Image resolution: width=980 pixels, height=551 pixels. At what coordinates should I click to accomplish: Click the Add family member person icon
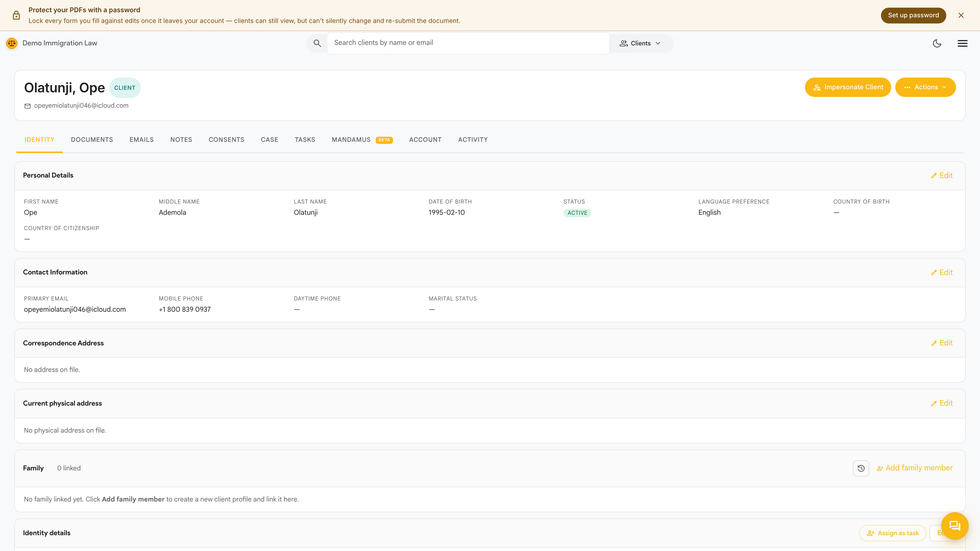[x=880, y=469]
